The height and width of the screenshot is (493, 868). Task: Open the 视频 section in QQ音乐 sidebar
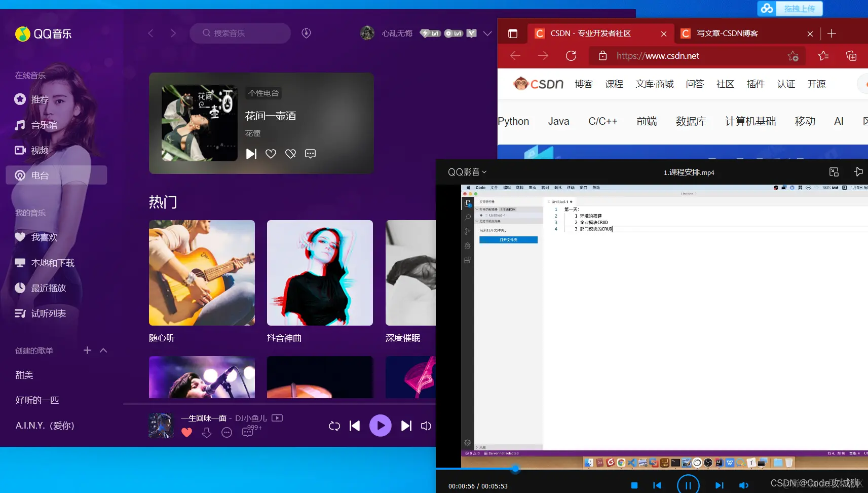(39, 150)
